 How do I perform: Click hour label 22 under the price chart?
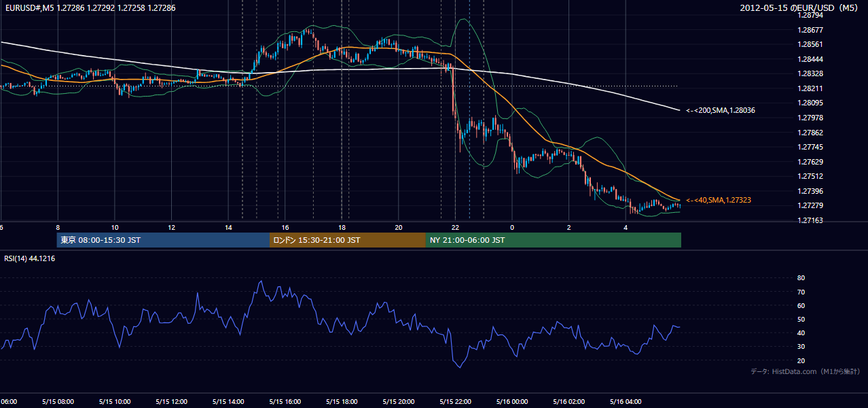click(456, 227)
